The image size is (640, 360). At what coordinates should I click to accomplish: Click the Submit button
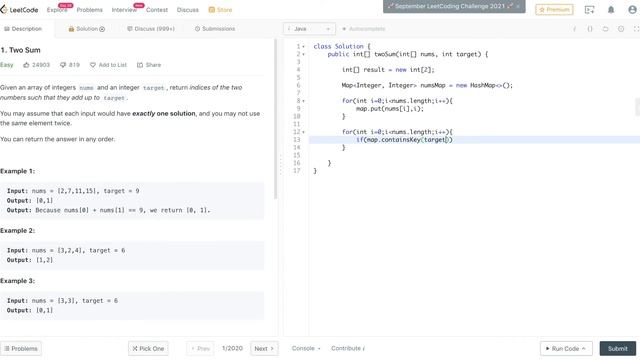(x=618, y=349)
